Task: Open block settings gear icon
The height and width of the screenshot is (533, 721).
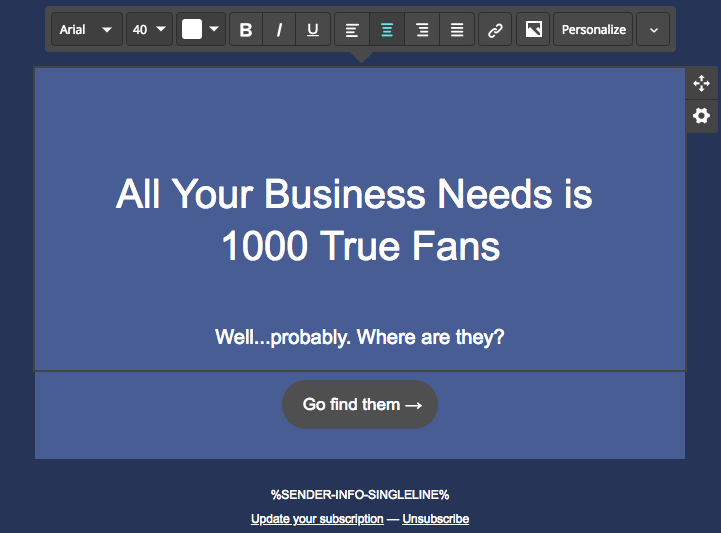Action: point(701,116)
